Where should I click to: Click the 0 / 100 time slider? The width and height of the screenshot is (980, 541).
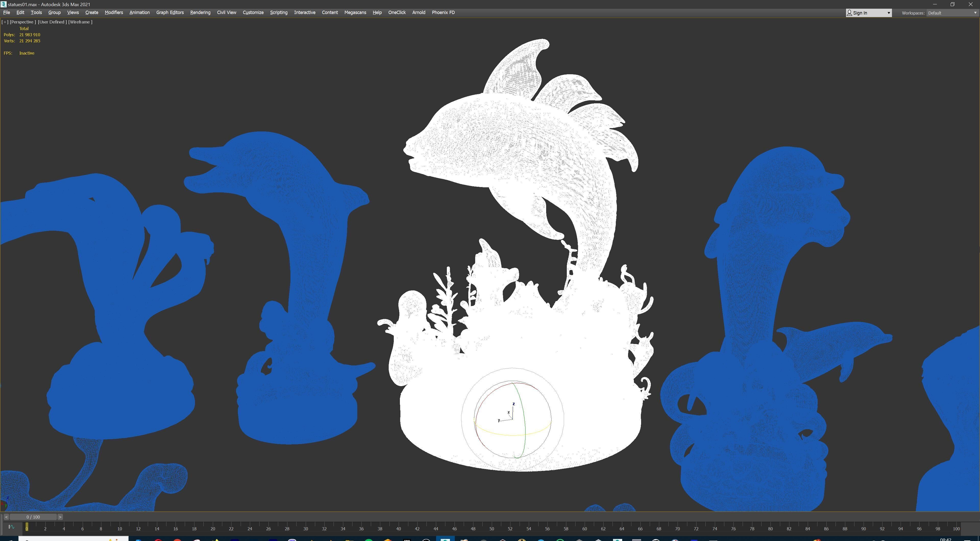[x=33, y=517]
